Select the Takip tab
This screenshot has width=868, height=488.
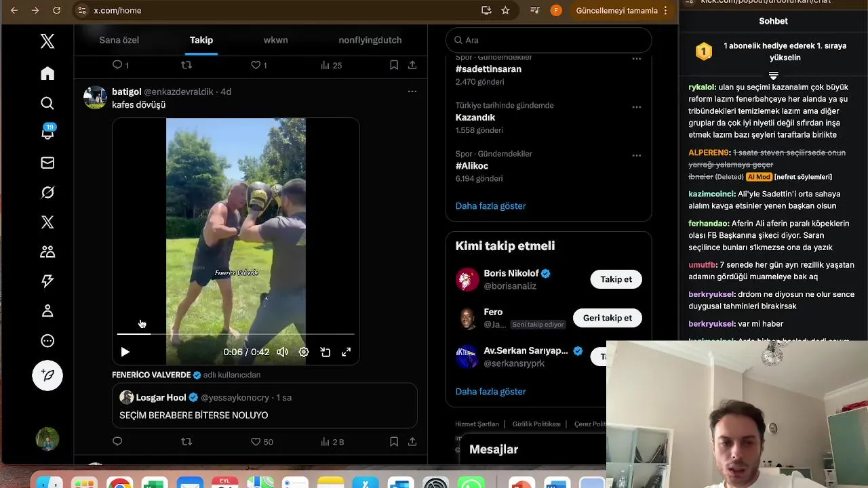pyautogui.click(x=201, y=40)
